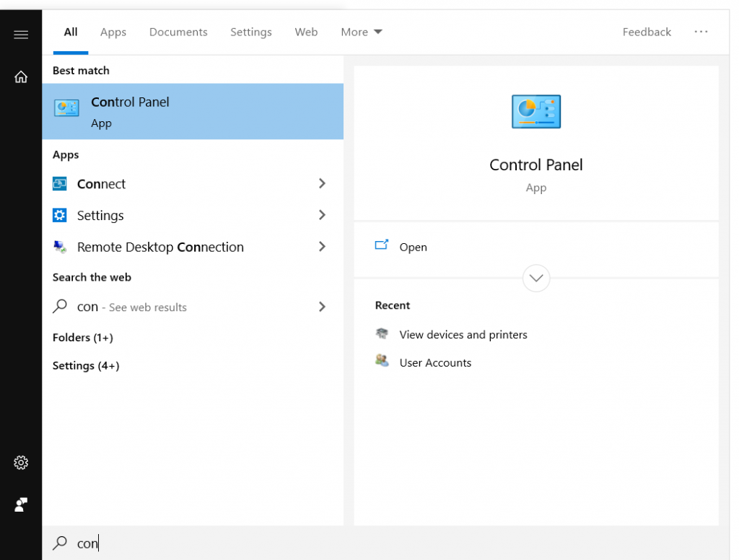This screenshot has height=560, width=739.
Task: Switch to the Documents tab
Action: click(178, 32)
